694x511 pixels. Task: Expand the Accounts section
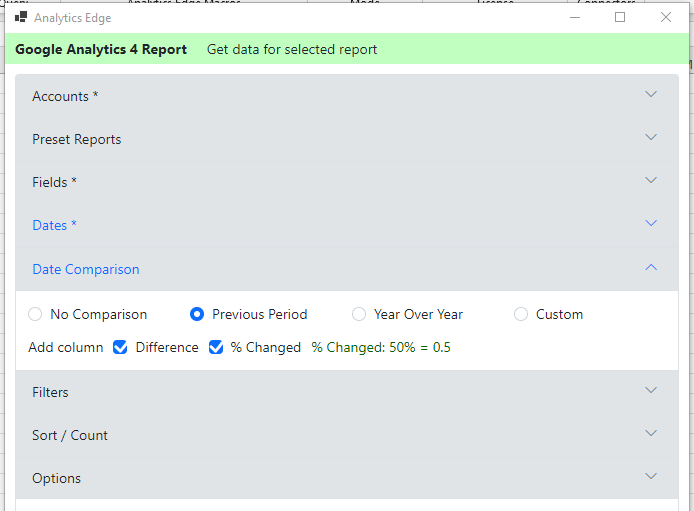point(347,96)
